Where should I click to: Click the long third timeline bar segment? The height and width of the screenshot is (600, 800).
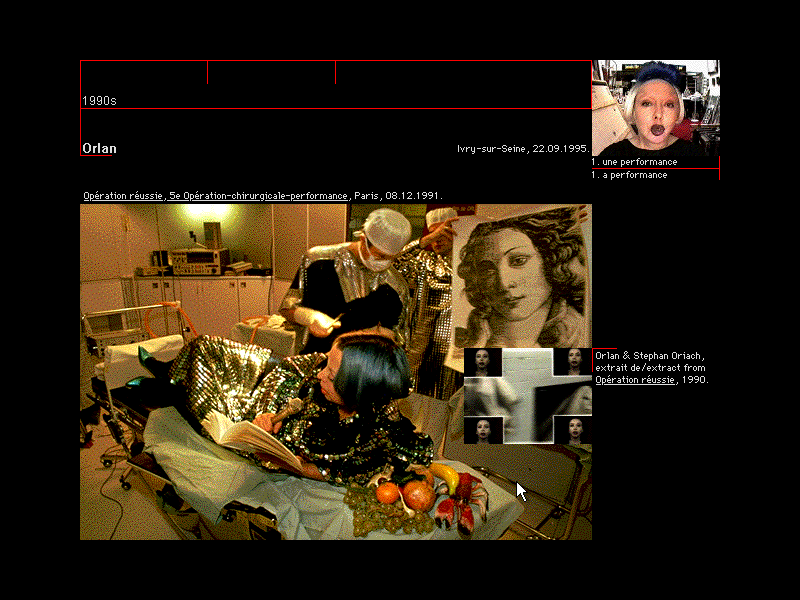tap(463, 73)
